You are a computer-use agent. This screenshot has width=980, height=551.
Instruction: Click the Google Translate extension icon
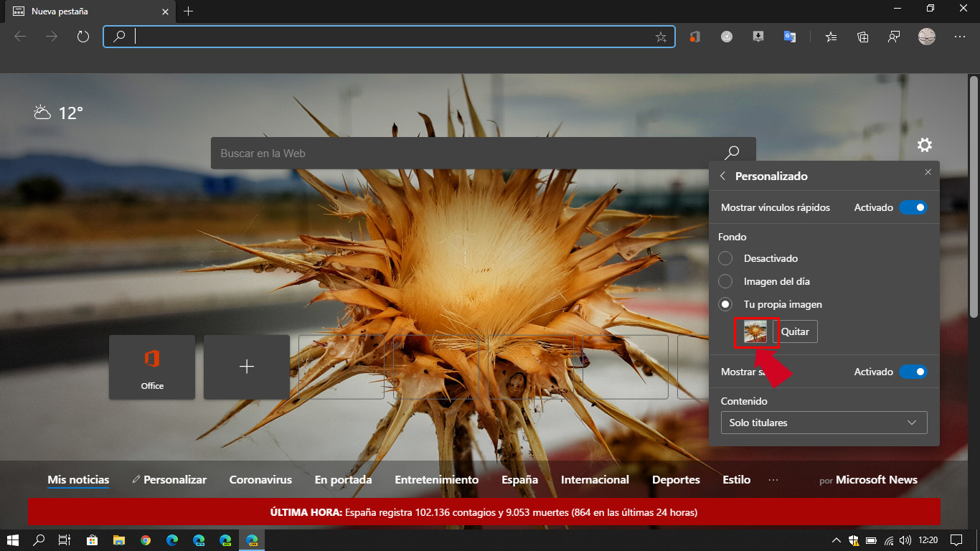790,37
